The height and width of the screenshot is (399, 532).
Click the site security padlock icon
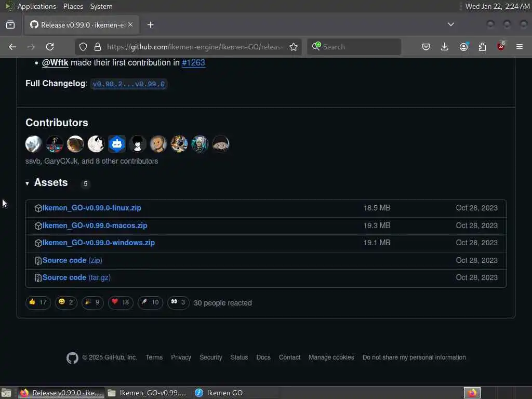98,47
